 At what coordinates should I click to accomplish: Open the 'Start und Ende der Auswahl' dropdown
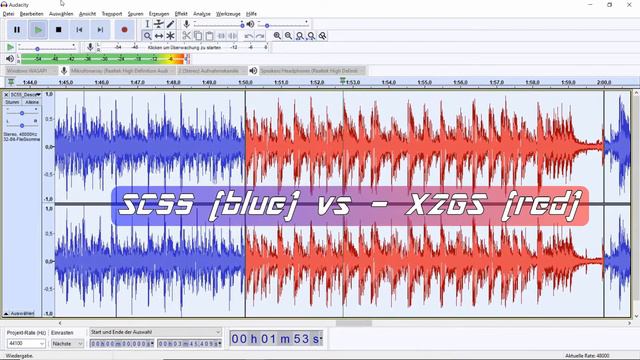(x=155, y=332)
